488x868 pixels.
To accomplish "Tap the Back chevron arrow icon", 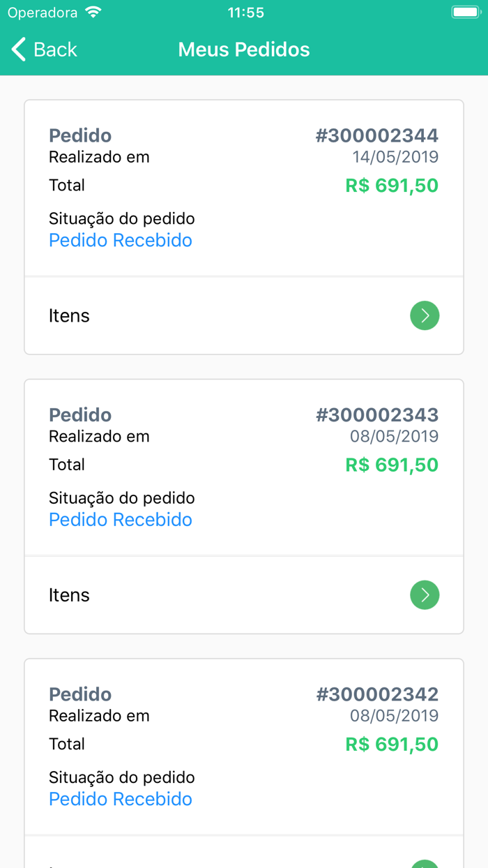I will click(x=19, y=50).
